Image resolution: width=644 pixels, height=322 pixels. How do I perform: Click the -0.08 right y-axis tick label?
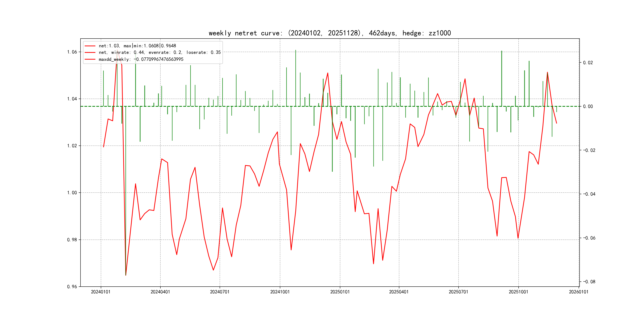pyautogui.click(x=589, y=282)
